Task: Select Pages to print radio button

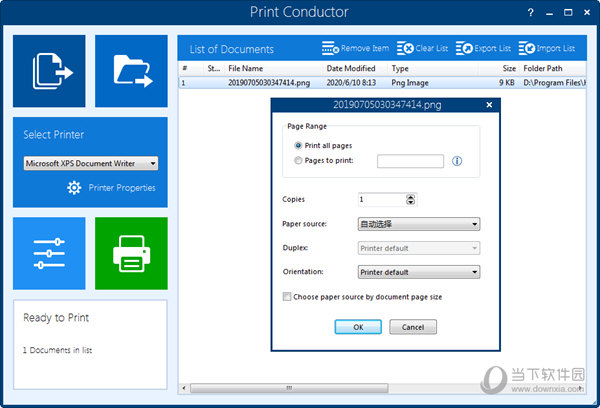Action: (298, 160)
